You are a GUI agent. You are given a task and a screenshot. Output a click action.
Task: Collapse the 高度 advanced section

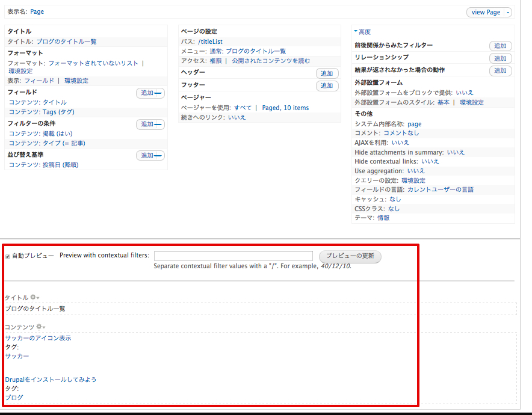[x=362, y=31]
